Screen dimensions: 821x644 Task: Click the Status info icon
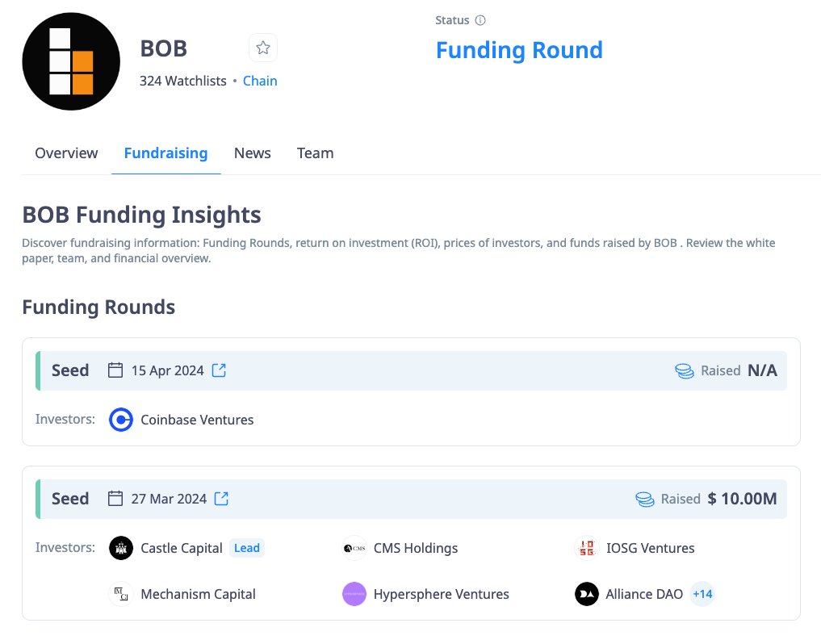(480, 20)
